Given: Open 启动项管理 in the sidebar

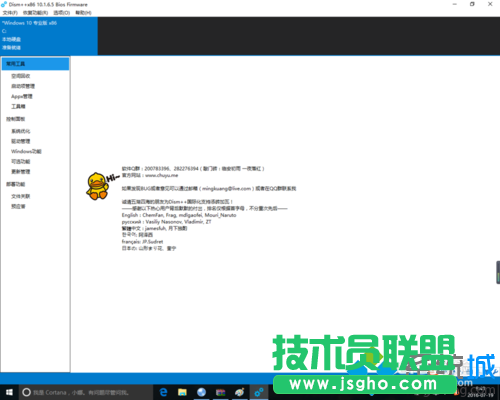Looking at the screenshot, I should 23,86.
